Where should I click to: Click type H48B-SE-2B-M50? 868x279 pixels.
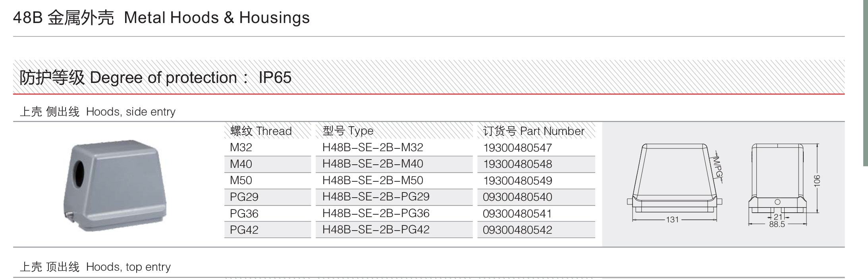pos(372,181)
